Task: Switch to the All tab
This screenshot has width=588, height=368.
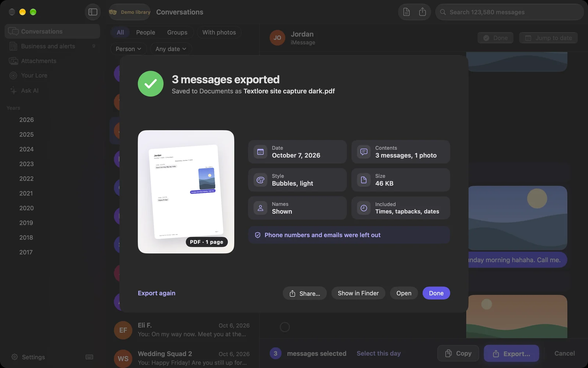Action: 120,32
